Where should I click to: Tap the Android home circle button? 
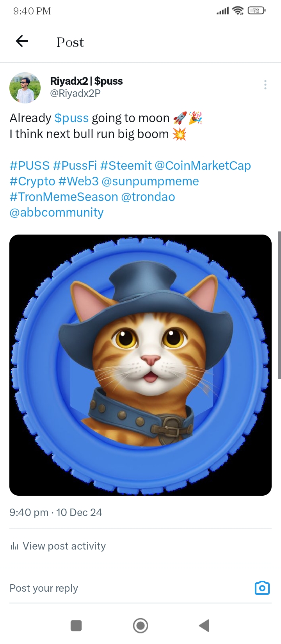click(140, 626)
